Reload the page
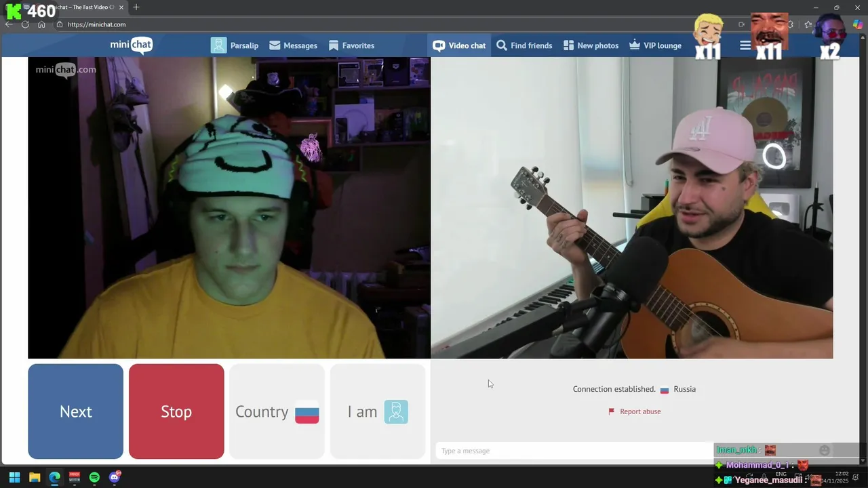Viewport: 868px width, 488px height. click(x=25, y=24)
